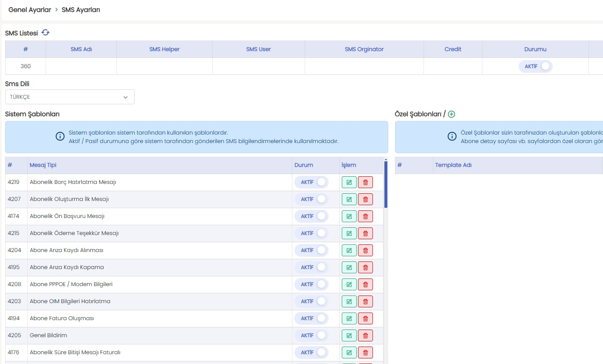Edit the Abonelik Süre Bitişi Mesajı Faturalı template
Image resolution: width=603 pixels, height=364 pixels.
[349, 353]
